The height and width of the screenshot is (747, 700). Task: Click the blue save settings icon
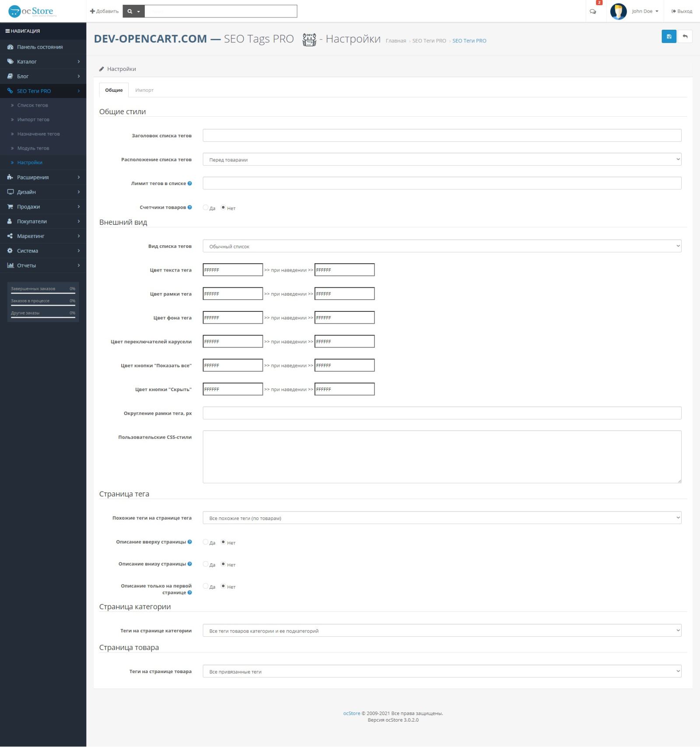pyautogui.click(x=668, y=36)
